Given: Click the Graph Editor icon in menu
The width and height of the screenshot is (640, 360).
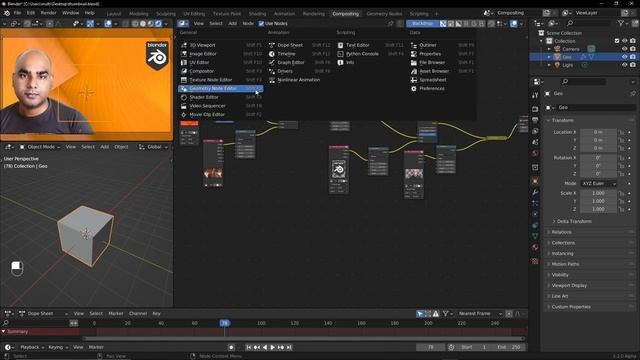Looking at the screenshot, I should coord(272,62).
